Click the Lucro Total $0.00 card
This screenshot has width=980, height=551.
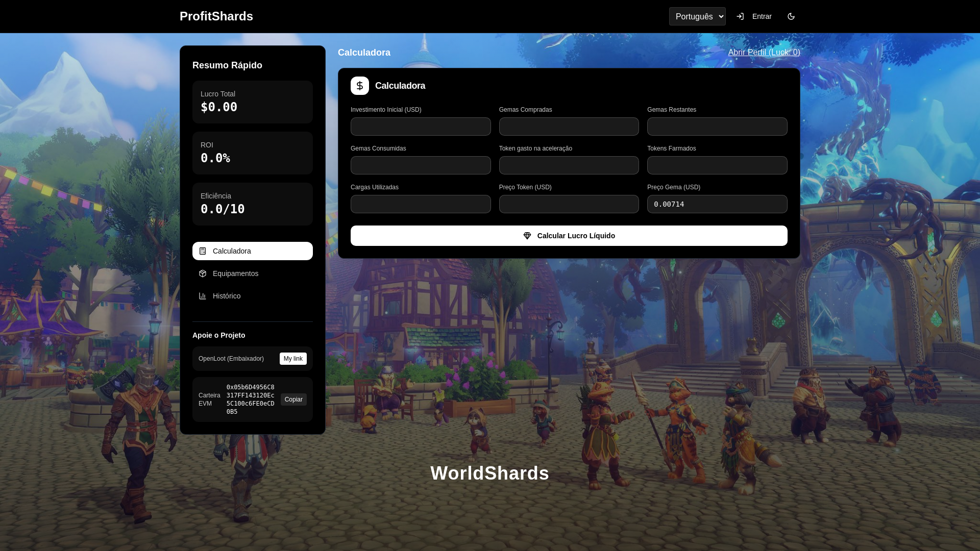coord(253,102)
